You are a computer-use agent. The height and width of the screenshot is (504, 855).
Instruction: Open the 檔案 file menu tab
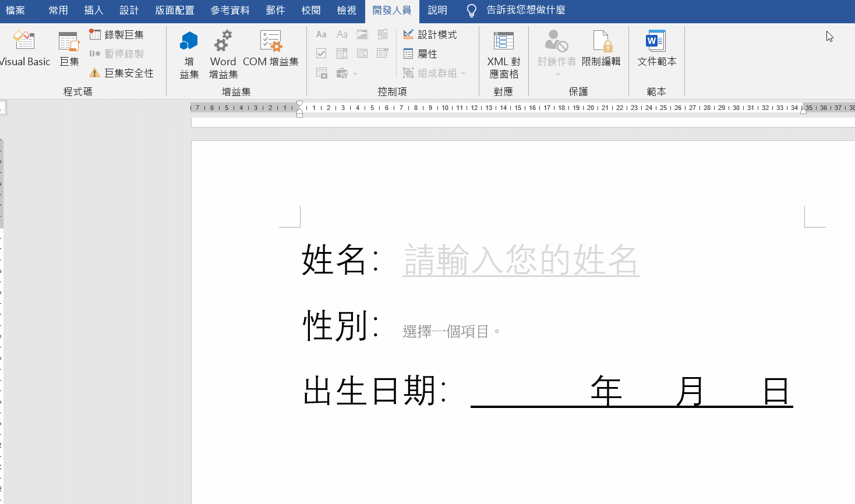coord(16,10)
